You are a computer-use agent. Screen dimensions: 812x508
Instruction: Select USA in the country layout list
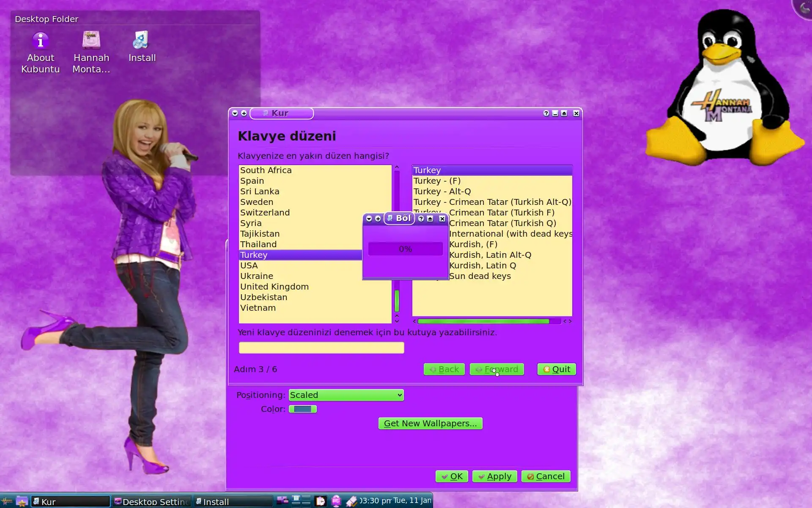(249, 265)
